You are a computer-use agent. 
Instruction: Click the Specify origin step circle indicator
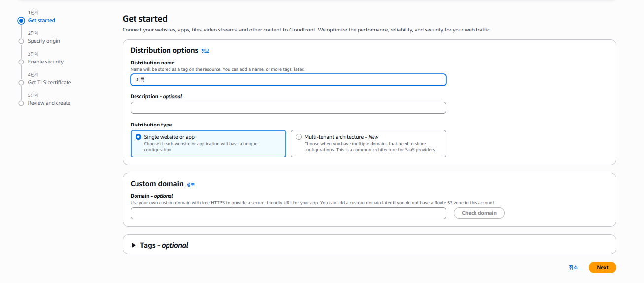(21, 41)
